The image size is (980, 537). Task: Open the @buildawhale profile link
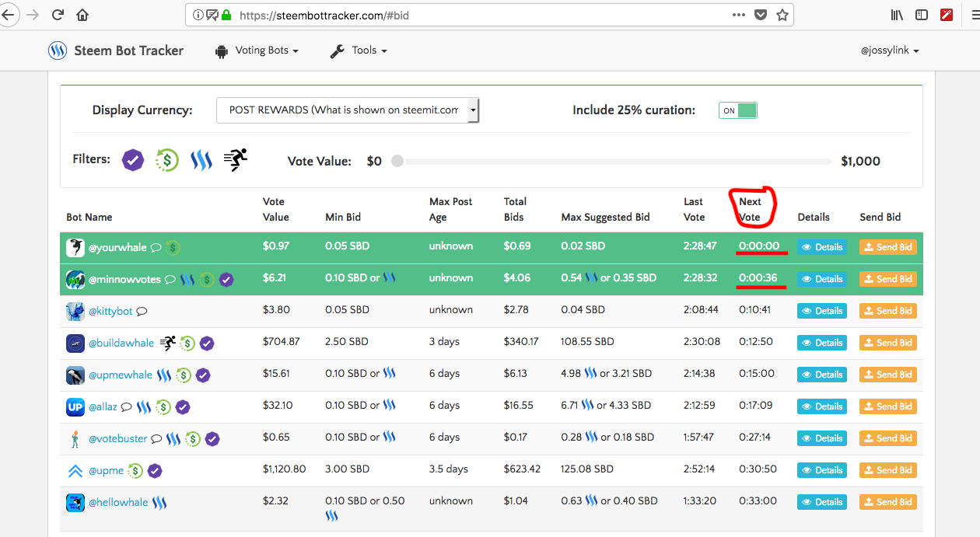point(121,343)
